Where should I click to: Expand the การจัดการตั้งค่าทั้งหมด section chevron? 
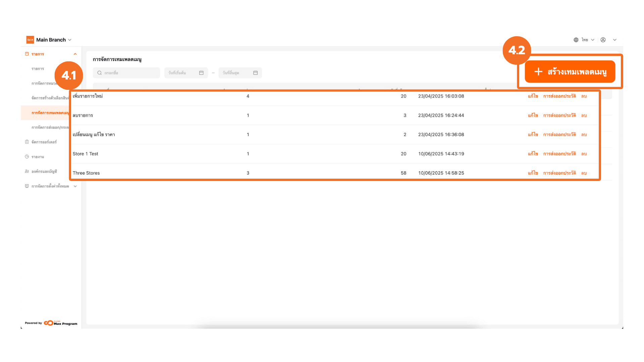(75, 186)
